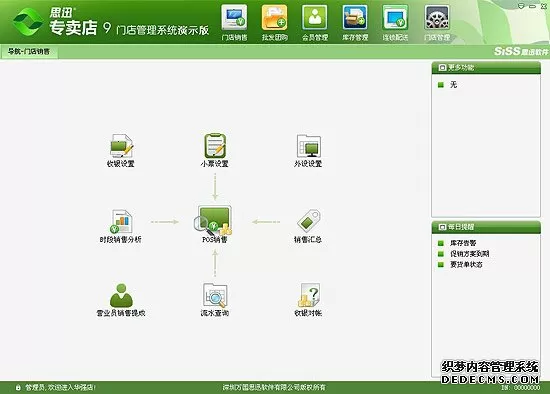Open 收银设置 cashier settings icon

[121, 150]
